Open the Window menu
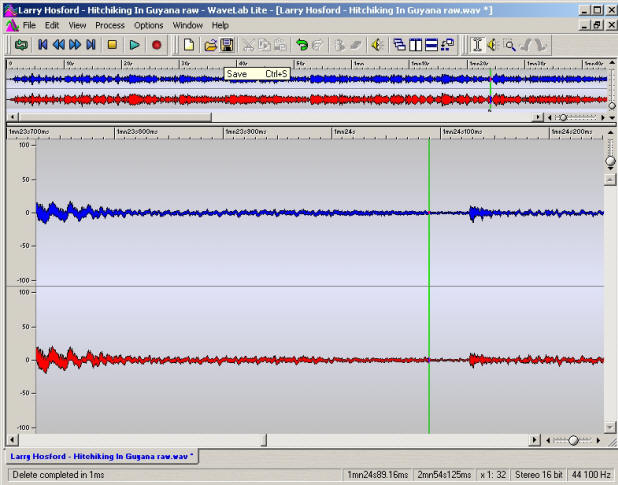This screenshot has height=485, width=618. 187,25
